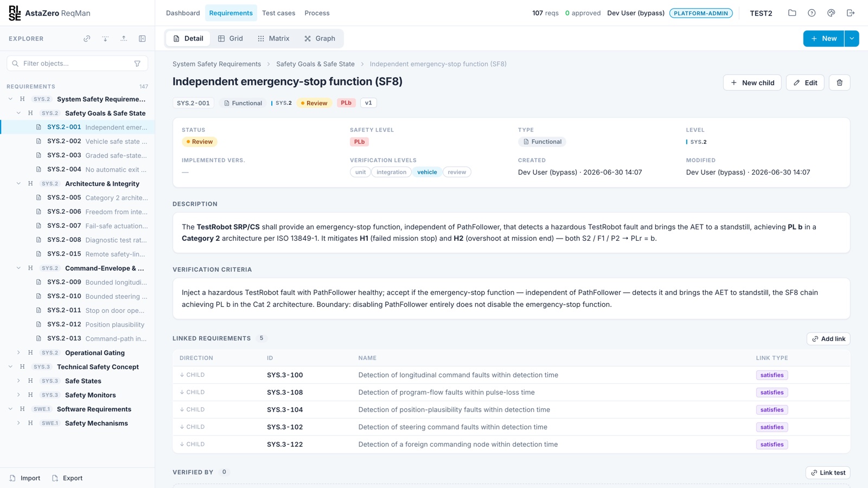Click the collapse-all icon in Explorer header
The height and width of the screenshot is (488, 868).
point(124,38)
